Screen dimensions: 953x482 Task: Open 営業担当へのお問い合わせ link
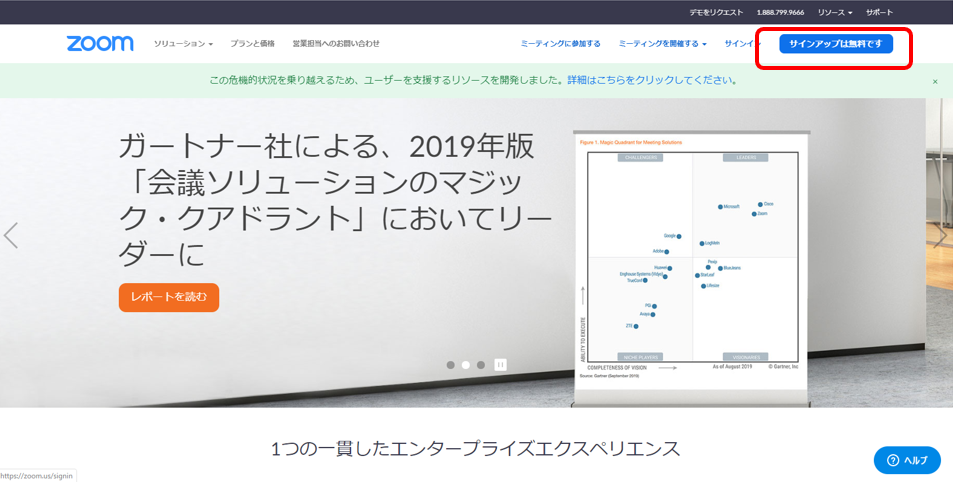(x=336, y=44)
